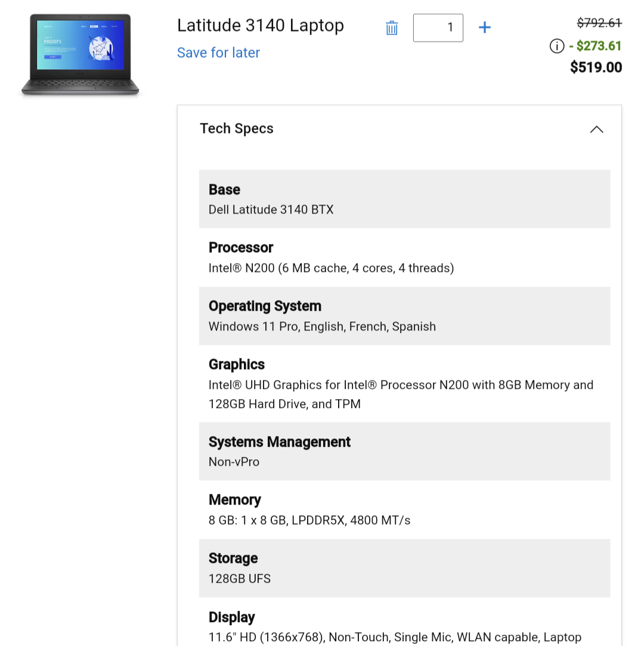Select the 11.6" HD display description
The width and height of the screenshot is (644, 646).
click(395, 637)
